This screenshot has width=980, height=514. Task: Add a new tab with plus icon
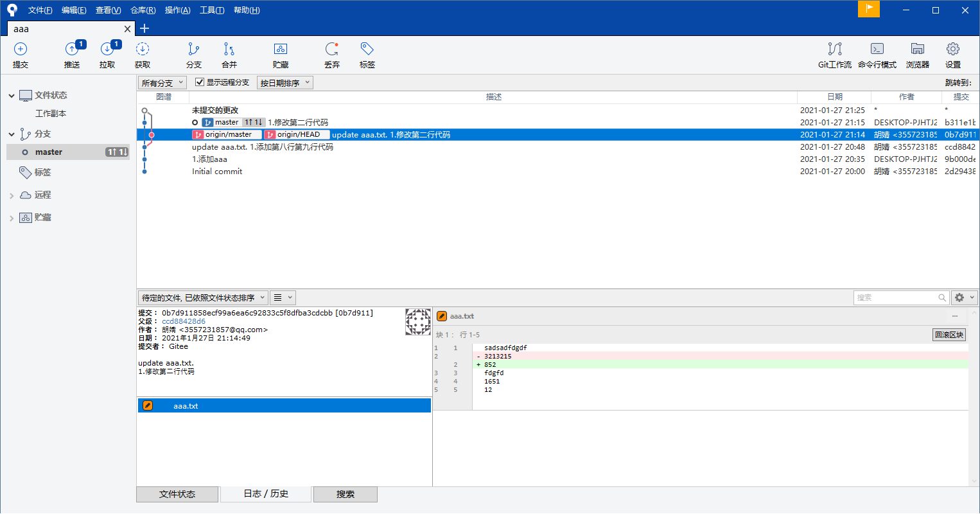[144, 28]
